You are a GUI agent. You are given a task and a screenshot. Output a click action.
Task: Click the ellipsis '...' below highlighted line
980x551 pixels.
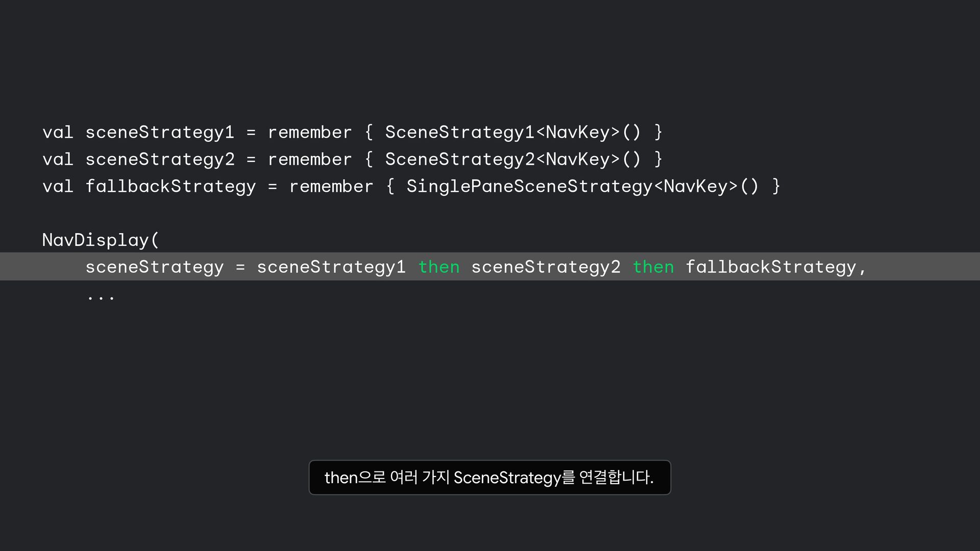tap(101, 296)
